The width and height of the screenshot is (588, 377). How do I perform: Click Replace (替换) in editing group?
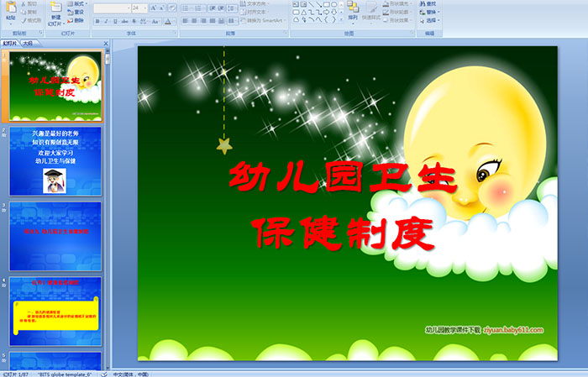point(430,12)
